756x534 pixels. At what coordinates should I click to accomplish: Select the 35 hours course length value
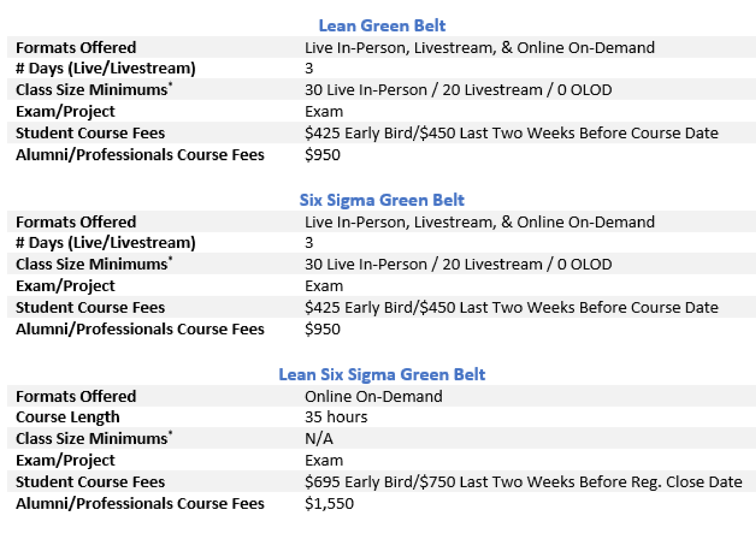(336, 417)
